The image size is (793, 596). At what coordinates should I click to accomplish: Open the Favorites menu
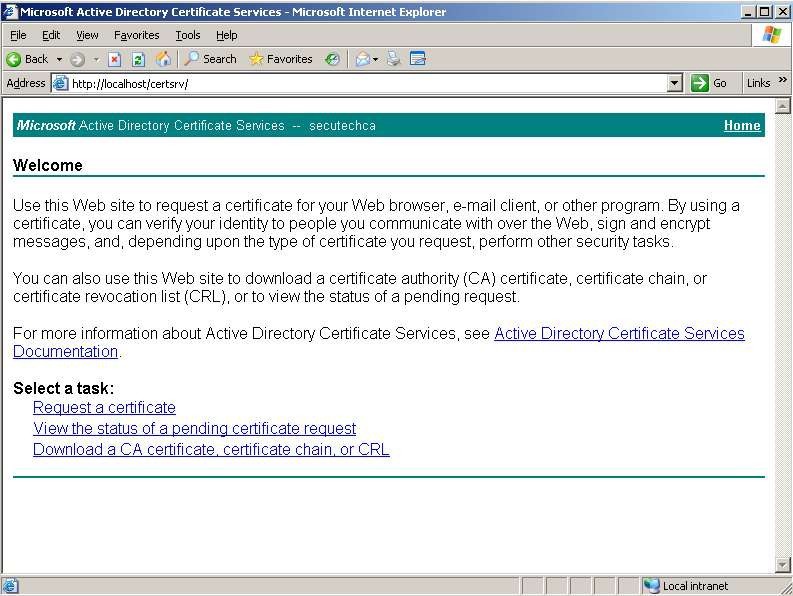pos(137,35)
